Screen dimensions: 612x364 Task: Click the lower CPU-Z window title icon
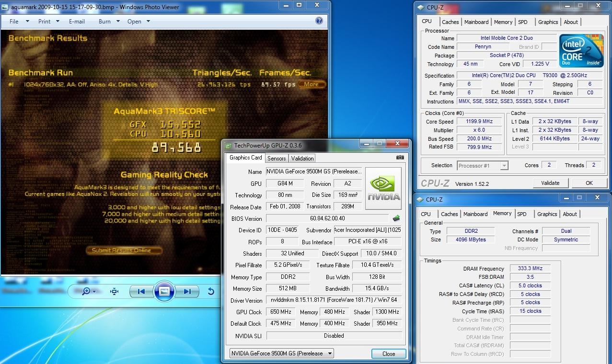(x=420, y=199)
